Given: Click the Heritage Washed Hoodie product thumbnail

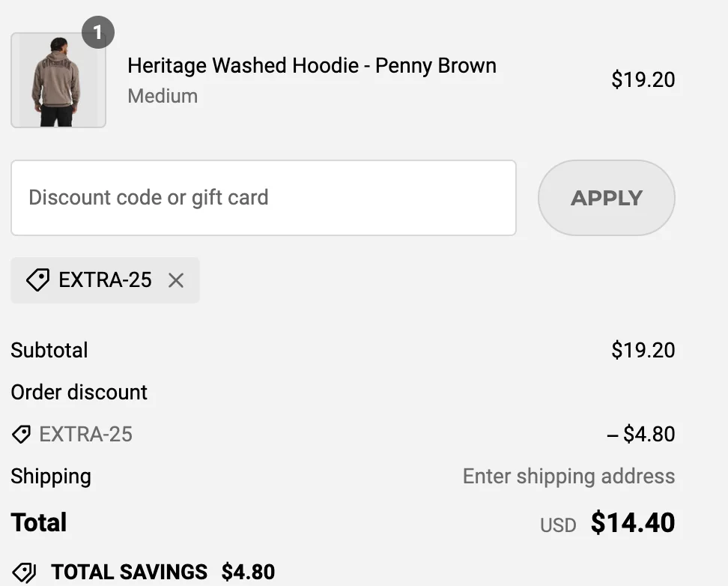Looking at the screenshot, I should (58, 80).
